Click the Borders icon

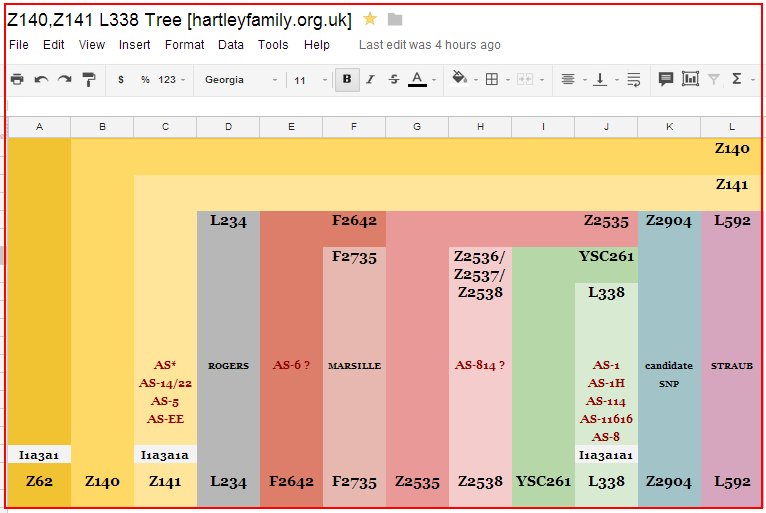pos(492,79)
